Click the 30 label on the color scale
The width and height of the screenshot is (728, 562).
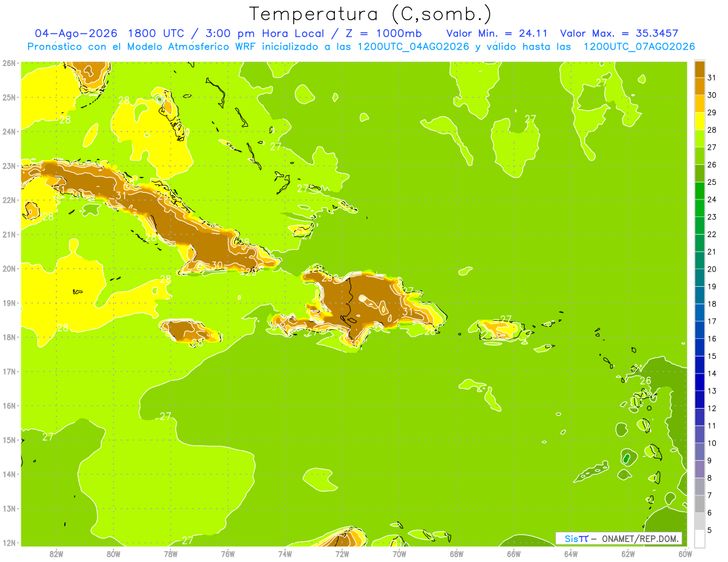(x=712, y=95)
